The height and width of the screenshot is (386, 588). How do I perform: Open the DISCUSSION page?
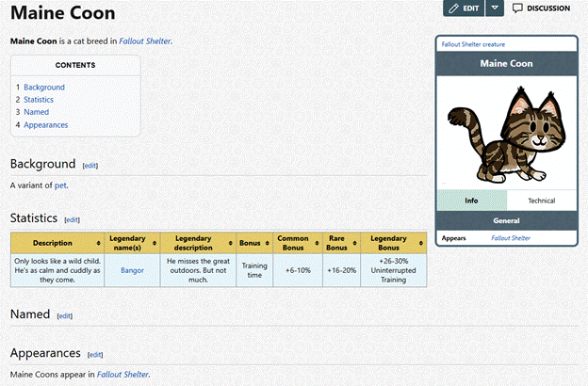click(542, 8)
